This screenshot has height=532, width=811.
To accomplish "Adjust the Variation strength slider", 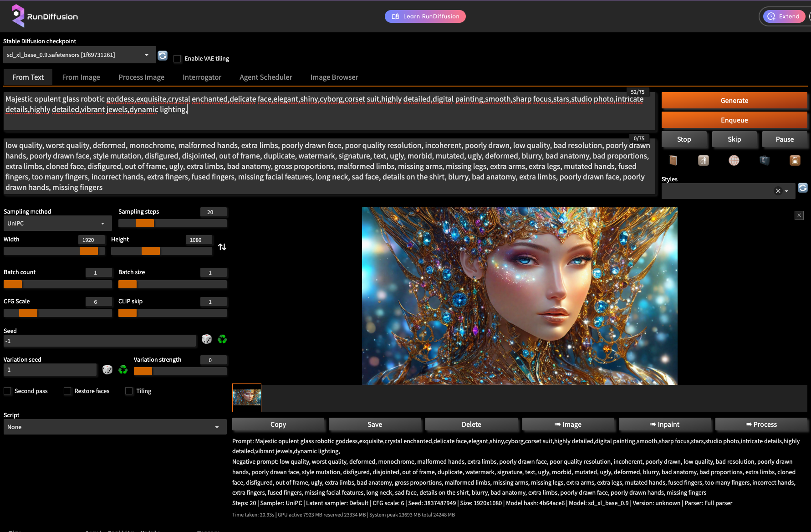I will (x=180, y=371).
